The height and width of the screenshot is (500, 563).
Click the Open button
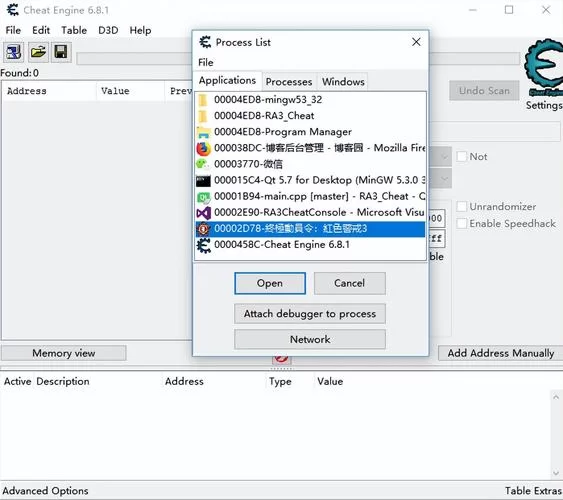tap(270, 283)
